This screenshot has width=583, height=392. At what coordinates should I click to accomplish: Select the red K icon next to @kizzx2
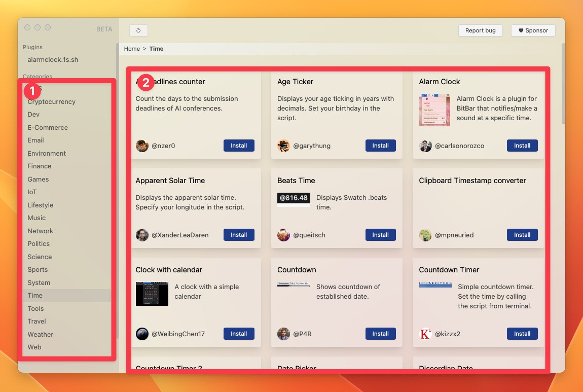coord(425,334)
